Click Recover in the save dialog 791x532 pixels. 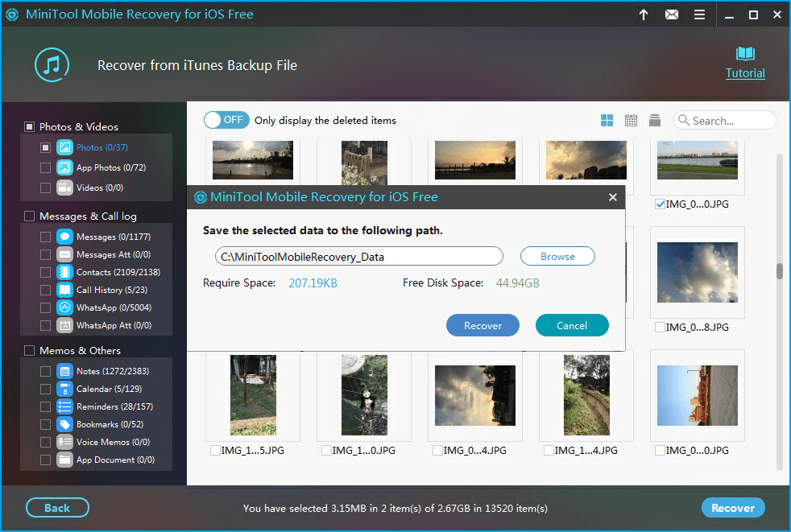click(x=482, y=325)
